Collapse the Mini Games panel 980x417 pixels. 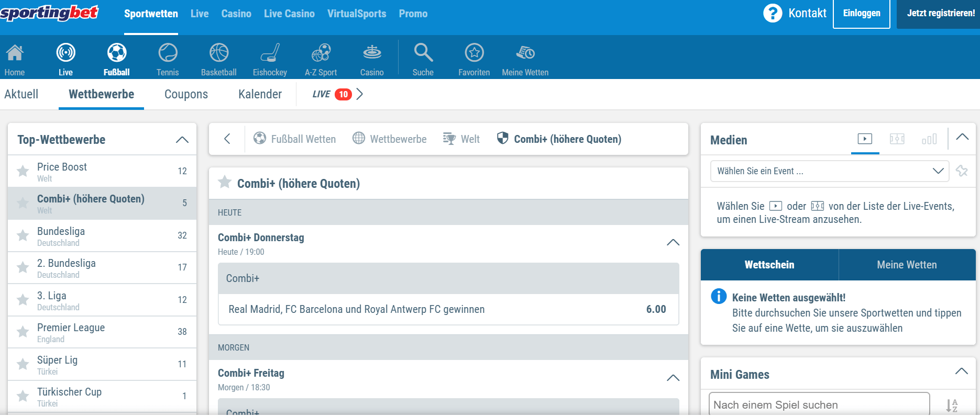[962, 371]
